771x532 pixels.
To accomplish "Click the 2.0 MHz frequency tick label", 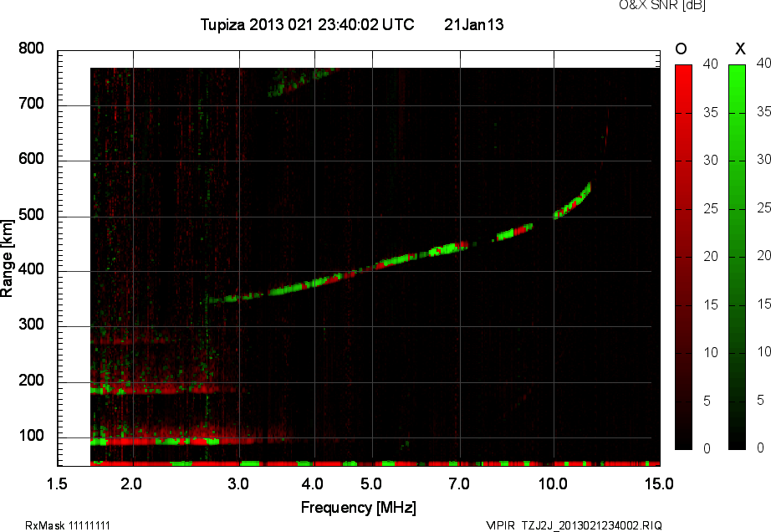I will [131, 483].
